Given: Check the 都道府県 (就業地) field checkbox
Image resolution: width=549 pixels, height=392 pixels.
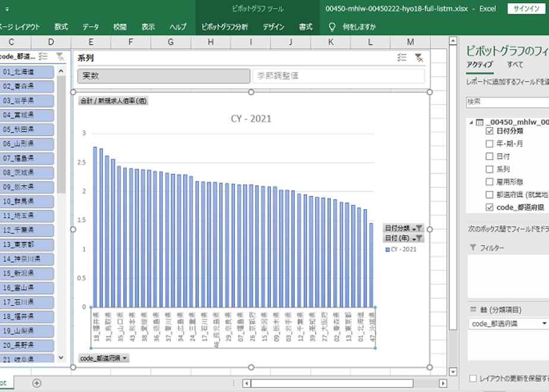Looking at the screenshot, I should click(x=490, y=195).
